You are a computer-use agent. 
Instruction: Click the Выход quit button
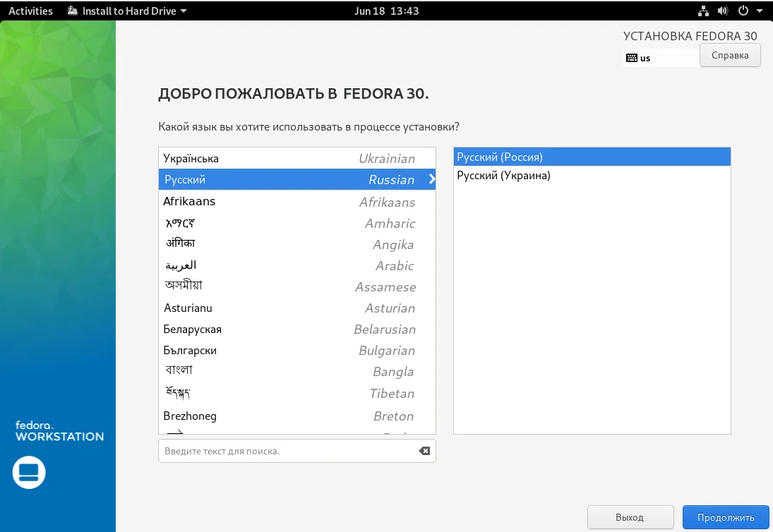point(630,517)
